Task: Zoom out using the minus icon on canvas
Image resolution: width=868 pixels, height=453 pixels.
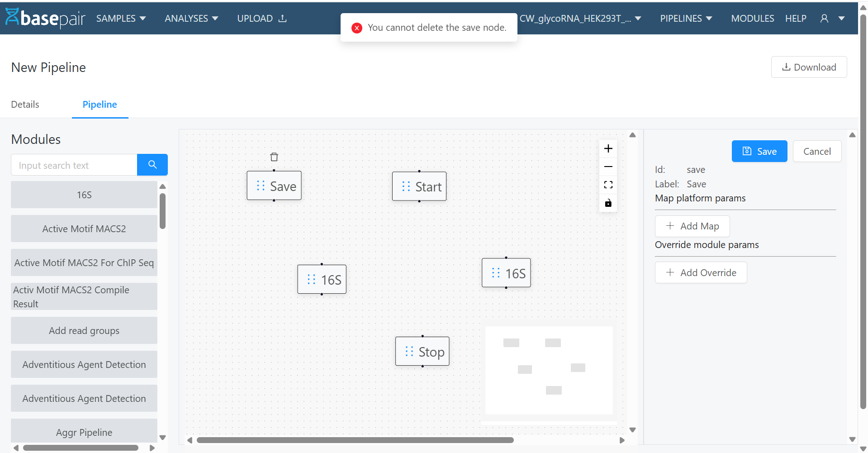Action: coord(608,167)
